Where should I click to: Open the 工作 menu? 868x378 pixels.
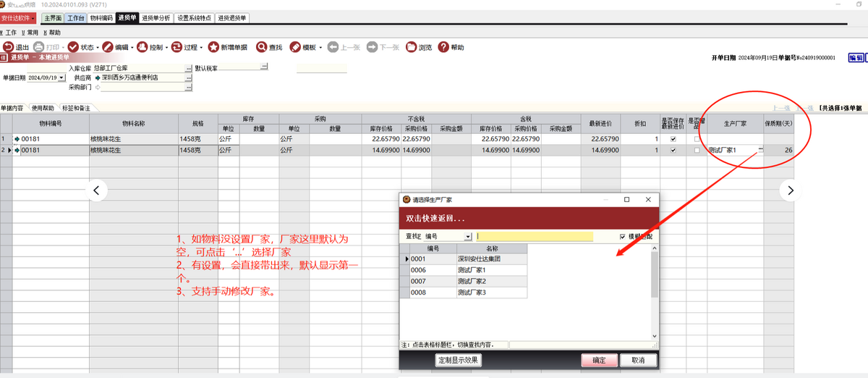point(8,32)
